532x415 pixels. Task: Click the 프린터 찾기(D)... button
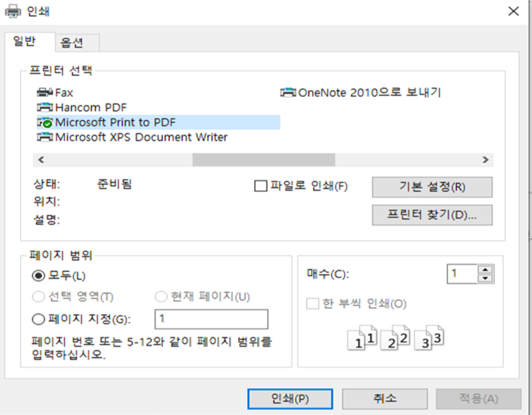point(432,215)
